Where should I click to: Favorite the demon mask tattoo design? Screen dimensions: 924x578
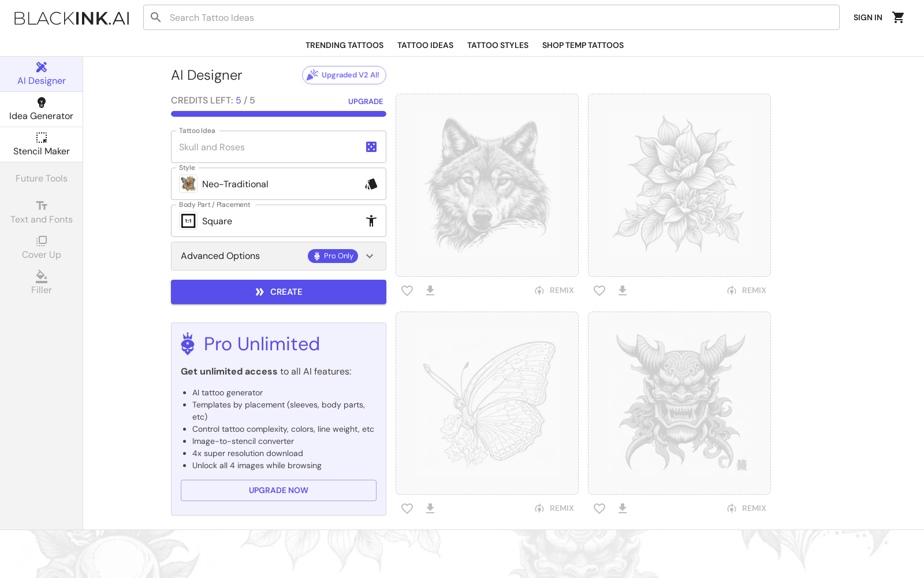tap(599, 508)
